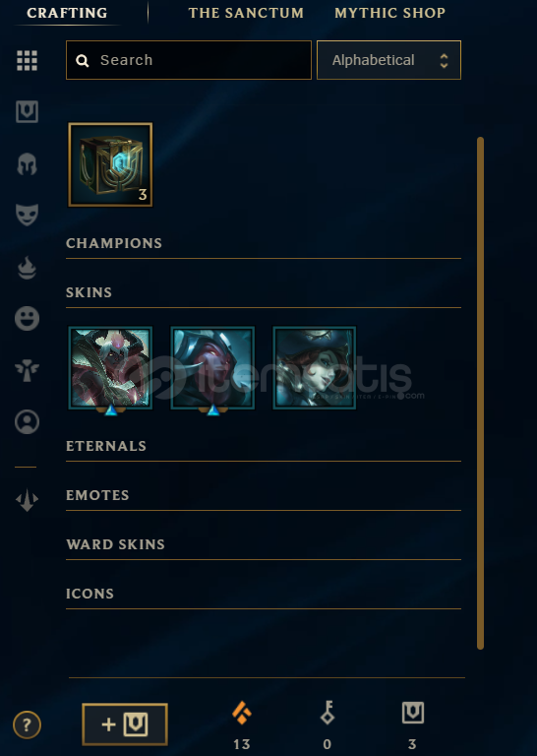The image size is (537, 756).
Task: Select the Miss Fortune skin shard
Action: coord(315,368)
